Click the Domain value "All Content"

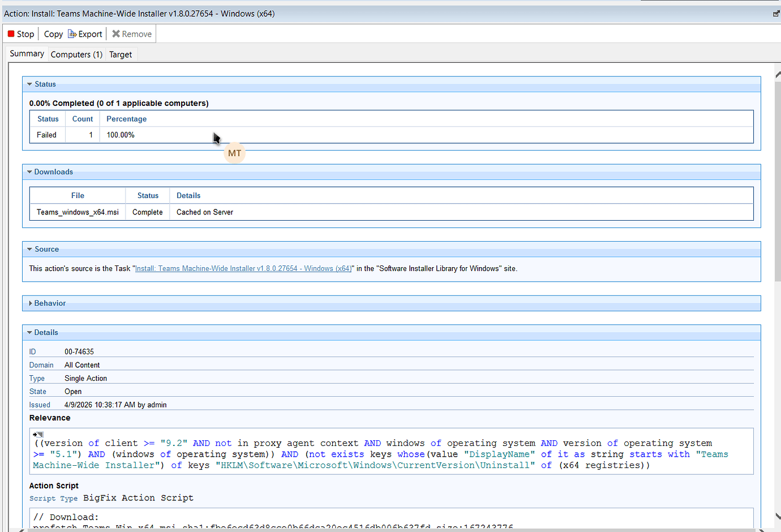pos(82,365)
